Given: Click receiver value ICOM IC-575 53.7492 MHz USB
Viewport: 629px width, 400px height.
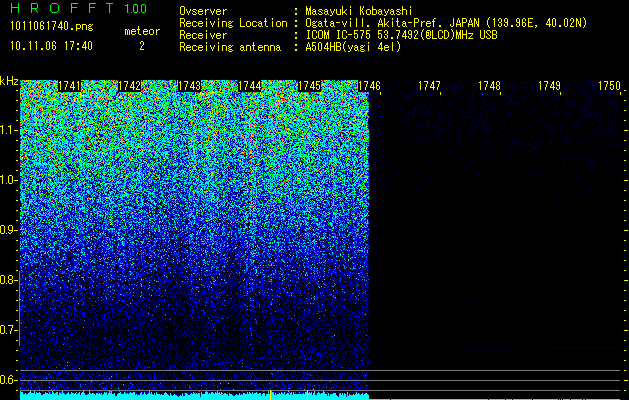Looking at the screenshot, I should tap(401, 35).
